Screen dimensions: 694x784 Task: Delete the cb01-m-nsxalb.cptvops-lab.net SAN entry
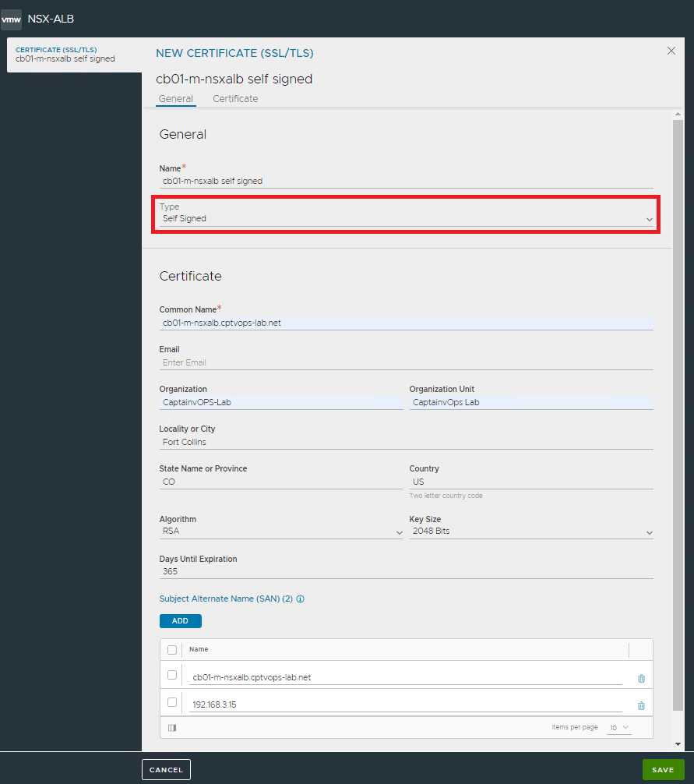coord(641,678)
